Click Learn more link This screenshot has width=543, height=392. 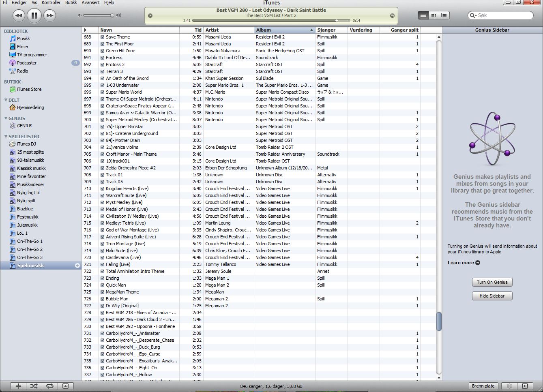click(464, 263)
